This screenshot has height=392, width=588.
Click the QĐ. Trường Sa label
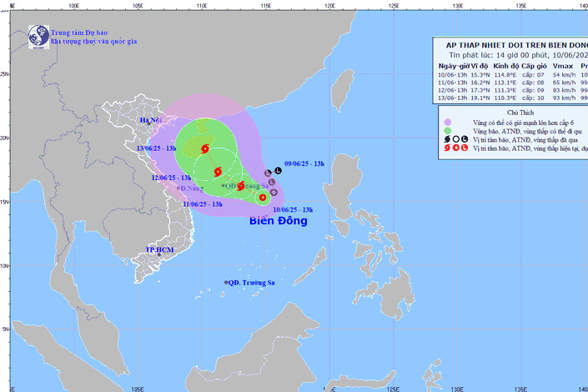pyautogui.click(x=253, y=283)
